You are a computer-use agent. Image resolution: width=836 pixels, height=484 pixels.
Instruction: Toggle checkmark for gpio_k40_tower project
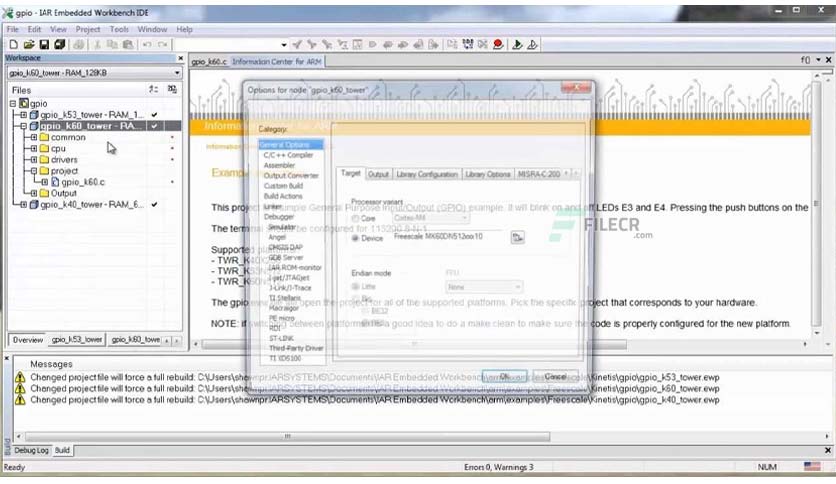click(154, 204)
